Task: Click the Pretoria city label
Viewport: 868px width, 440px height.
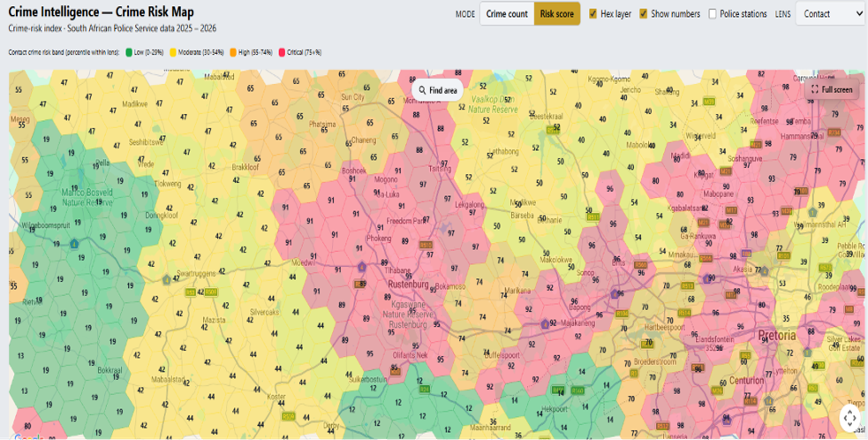Action: click(777, 335)
